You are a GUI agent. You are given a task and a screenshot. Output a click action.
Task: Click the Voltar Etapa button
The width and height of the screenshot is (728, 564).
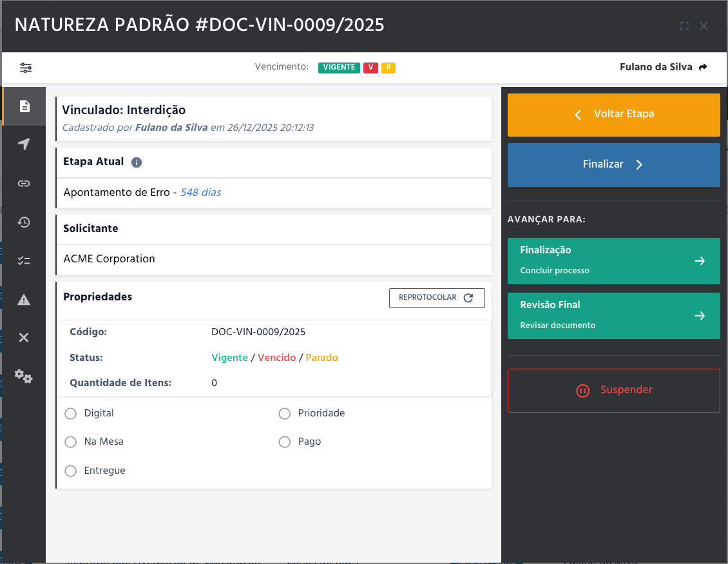coord(613,115)
